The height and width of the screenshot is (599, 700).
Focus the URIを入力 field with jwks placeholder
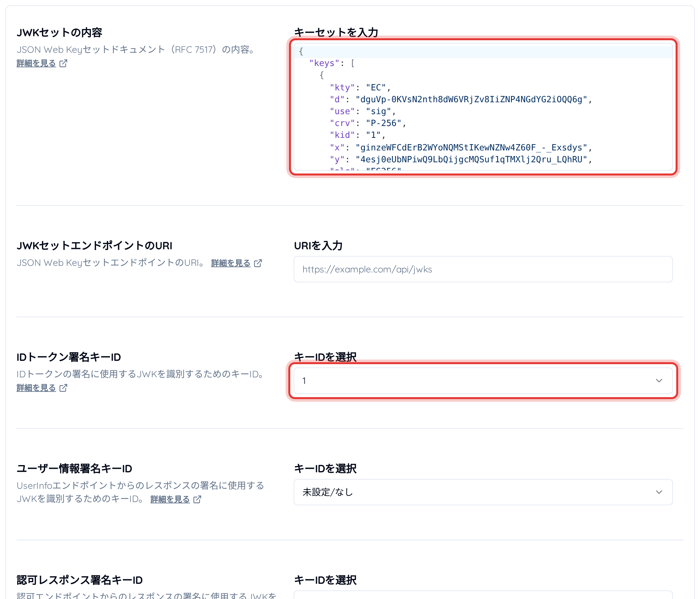click(483, 269)
